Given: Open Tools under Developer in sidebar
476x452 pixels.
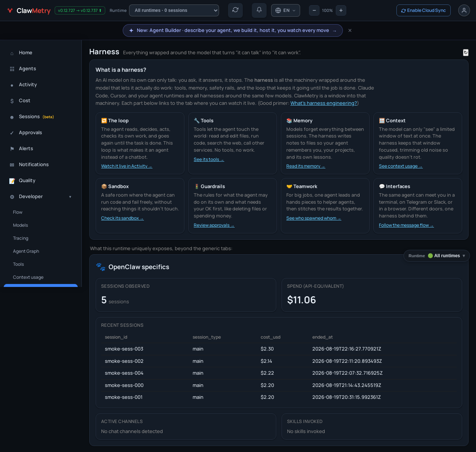Looking at the screenshot, I should tap(18, 264).
